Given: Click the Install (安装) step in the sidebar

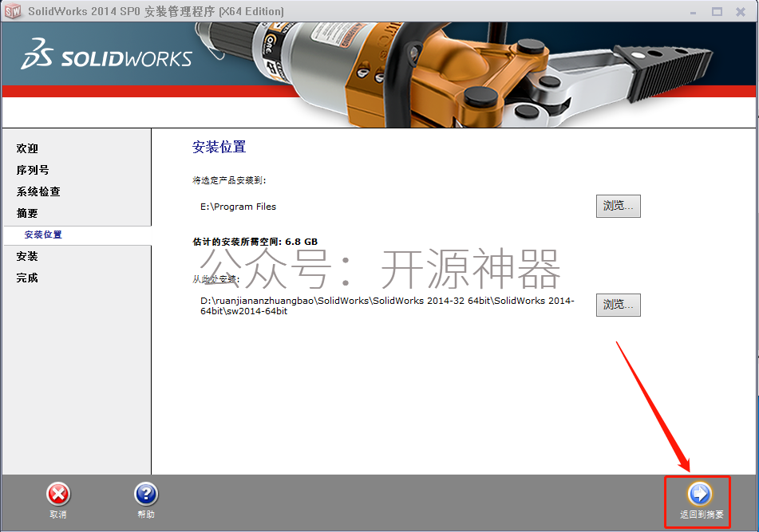Looking at the screenshot, I should [27, 256].
